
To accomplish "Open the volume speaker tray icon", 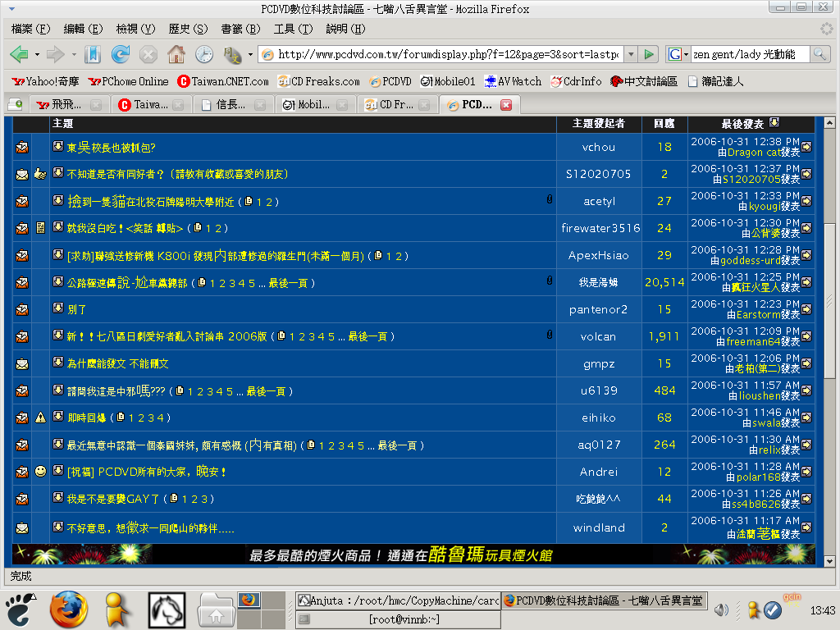I will [722, 609].
